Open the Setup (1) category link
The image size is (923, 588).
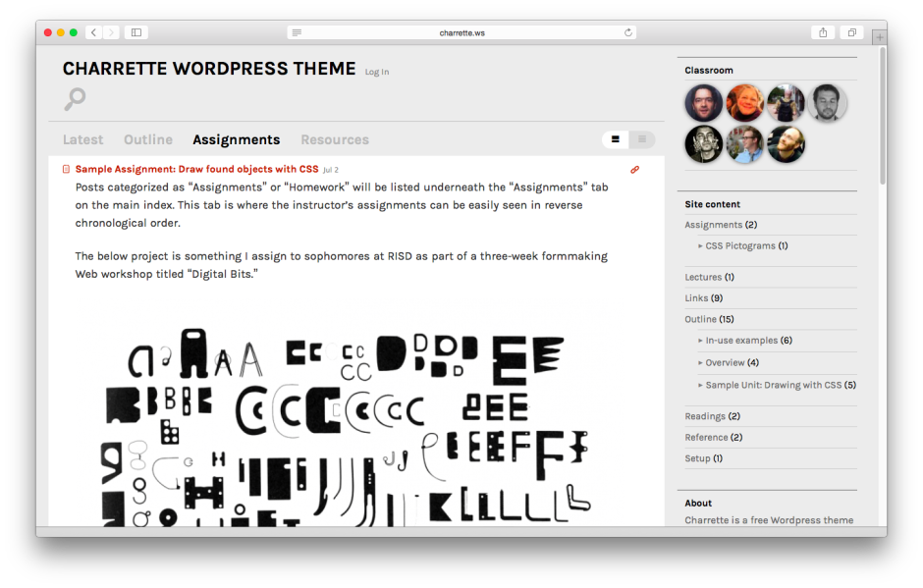[x=703, y=459]
